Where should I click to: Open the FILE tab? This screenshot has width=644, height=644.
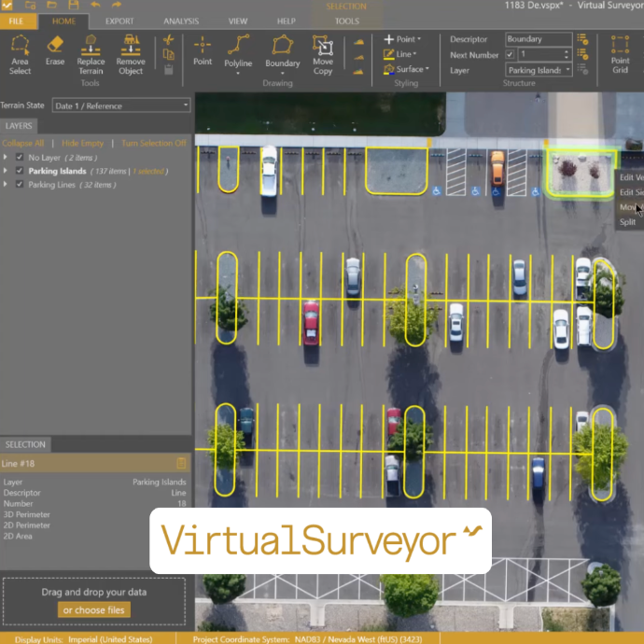point(17,21)
